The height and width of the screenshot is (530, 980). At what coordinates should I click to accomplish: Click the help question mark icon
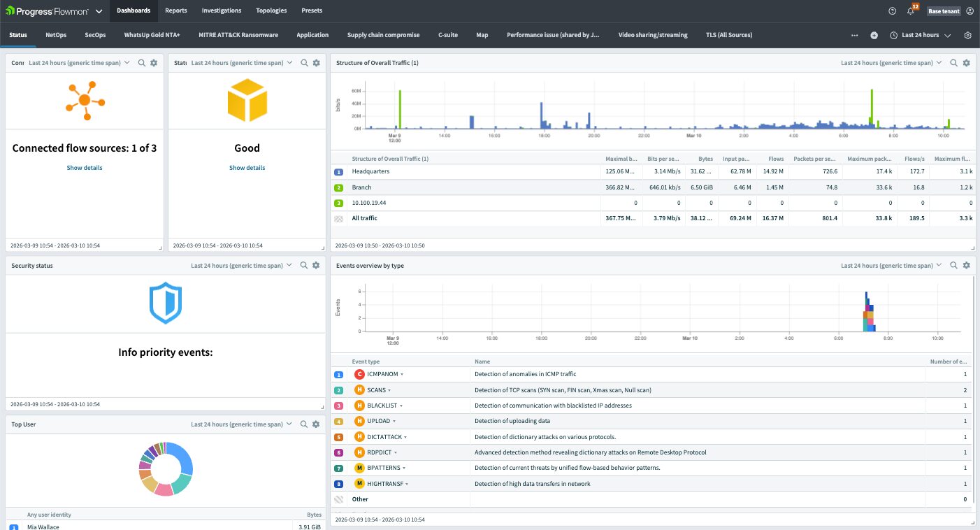coord(892,11)
